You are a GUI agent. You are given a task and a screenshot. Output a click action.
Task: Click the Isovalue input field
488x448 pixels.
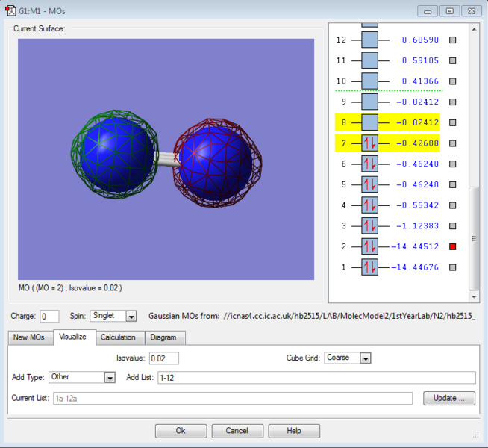coord(163,358)
